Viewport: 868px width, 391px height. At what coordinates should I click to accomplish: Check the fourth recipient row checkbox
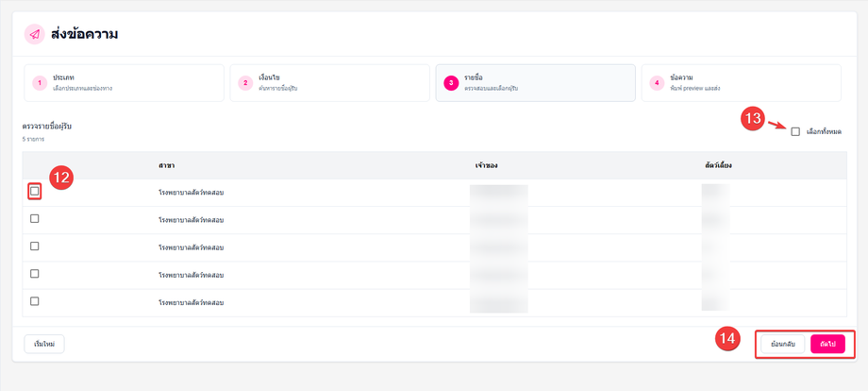click(x=34, y=274)
